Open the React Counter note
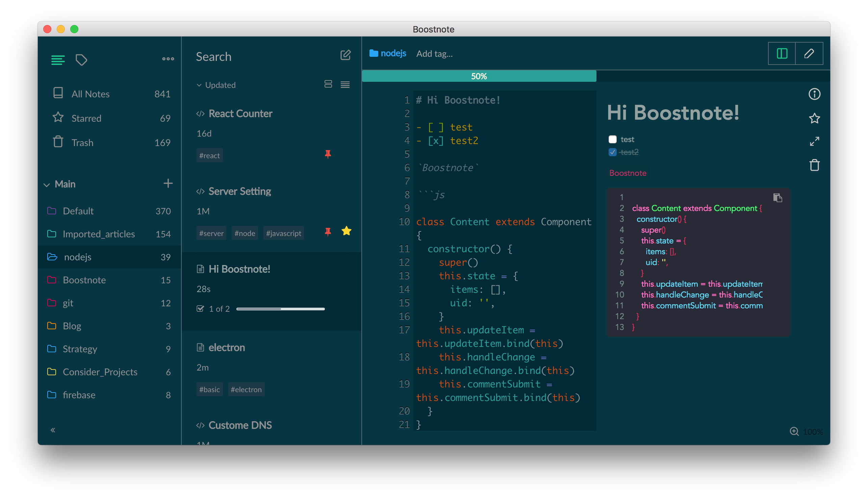The image size is (868, 499). coord(271,136)
